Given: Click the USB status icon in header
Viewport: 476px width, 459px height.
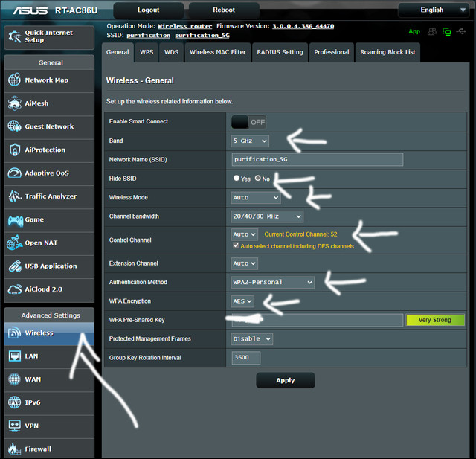Looking at the screenshot, I should pos(461,31).
